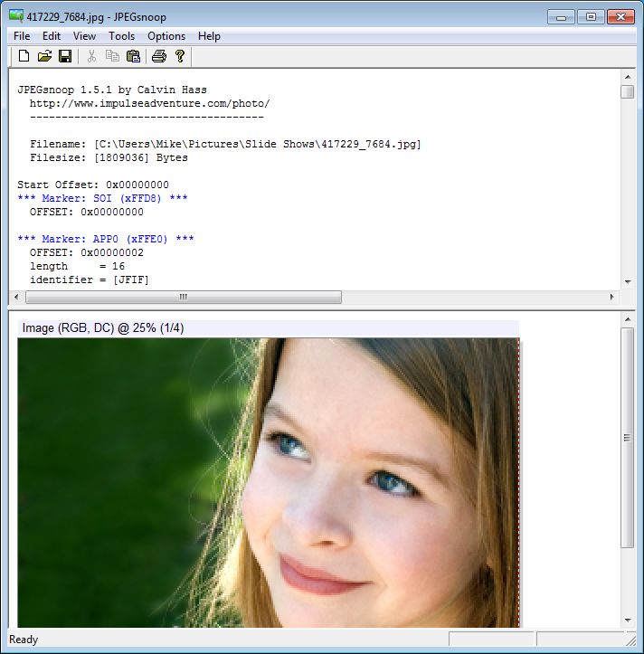Click the 'Image (RGB, DC) @ 25% (1/4)' label
This screenshot has height=654, width=644.
[103, 327]
